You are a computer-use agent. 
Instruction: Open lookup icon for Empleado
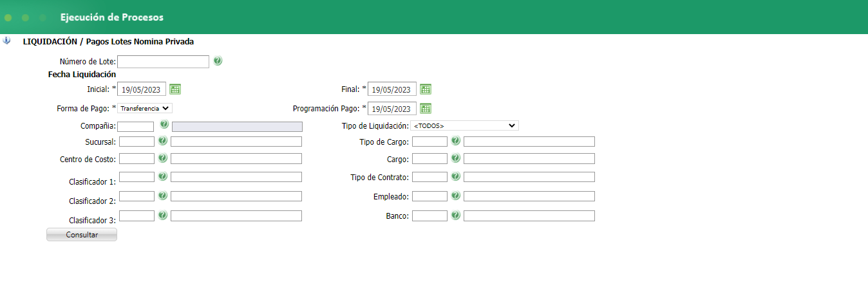(456, 196)
